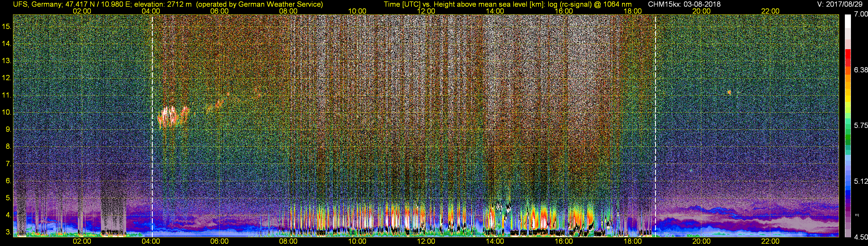
Task: Select the 8. km height axis label
Action: pos(8,147)
